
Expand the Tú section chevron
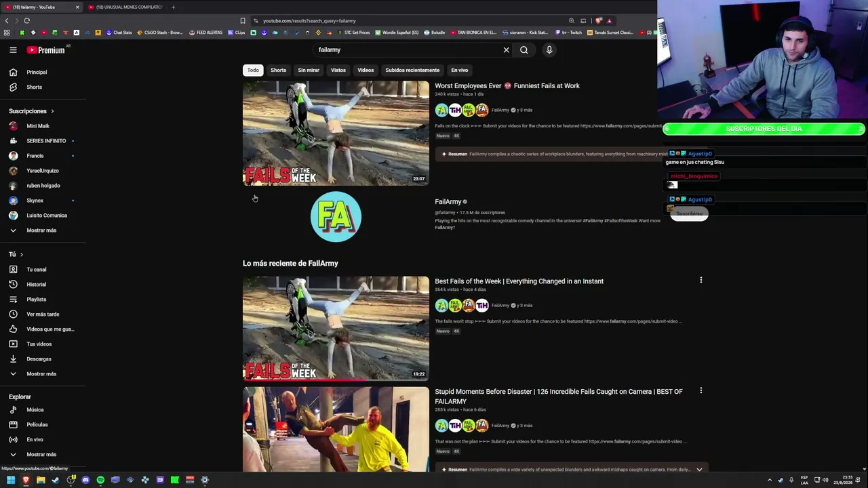tap(21, 254)
